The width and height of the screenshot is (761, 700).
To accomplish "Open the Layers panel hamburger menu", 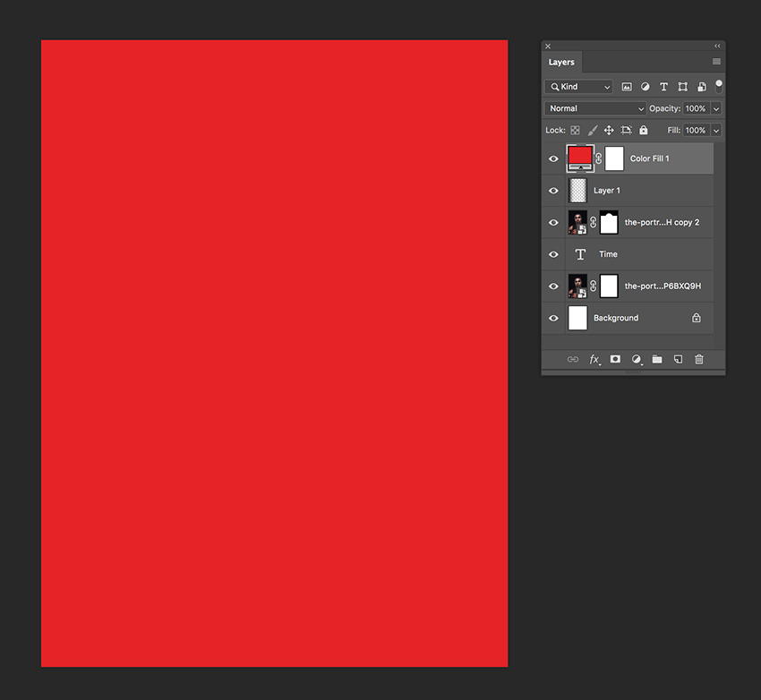I will (716, 62).
